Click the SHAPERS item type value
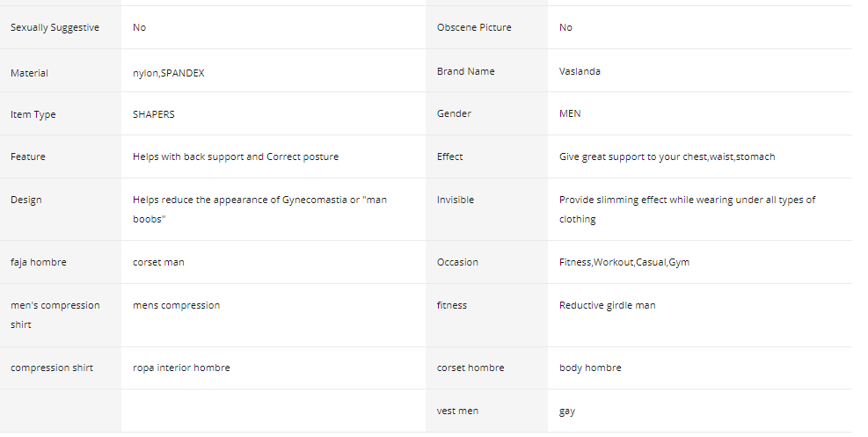The image size is (868, 437). [x=153, y=114]
